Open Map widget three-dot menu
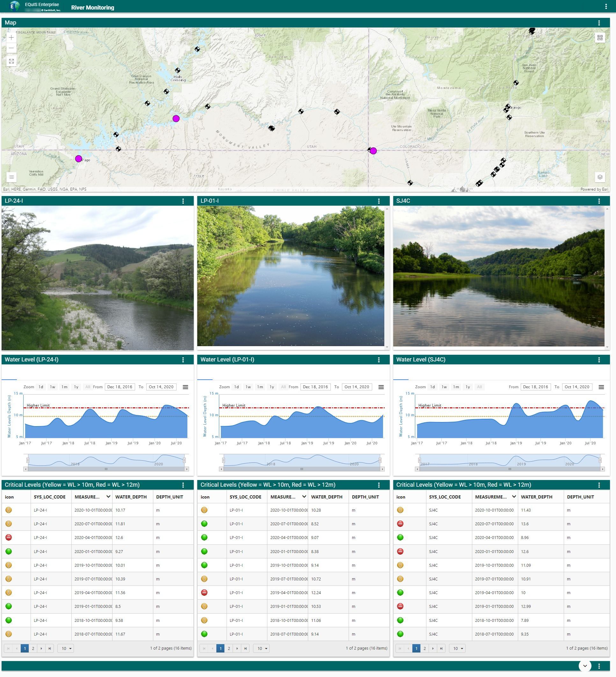Screen dimensions: 616x677 coord(599,23)
